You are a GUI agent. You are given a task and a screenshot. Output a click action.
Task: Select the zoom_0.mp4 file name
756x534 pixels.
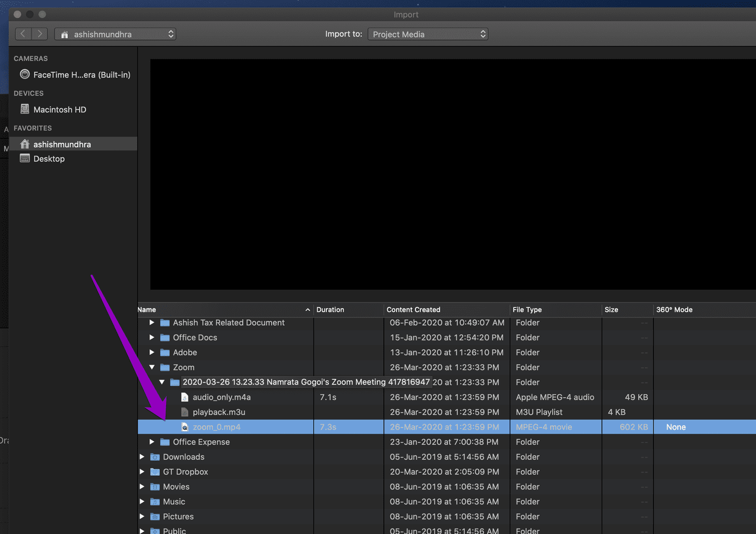217,427
